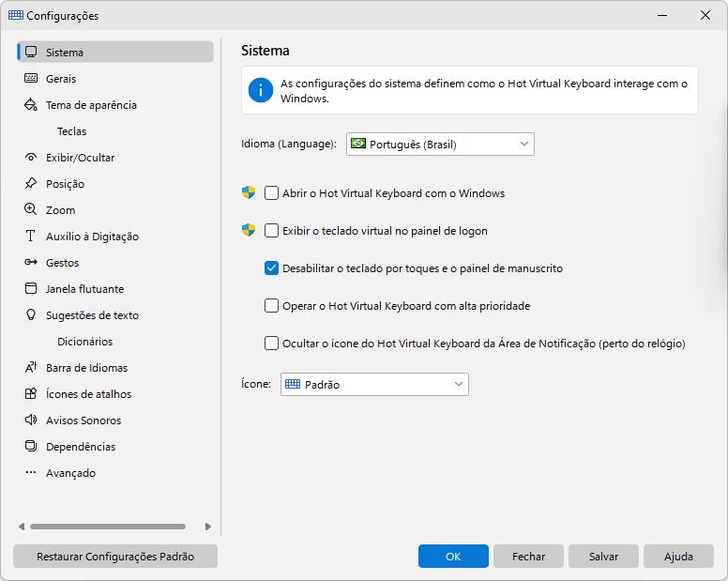Click the Exibir/Ocultar eye icon
The height and width of the screenshot is (581, 728).
tap(31, 157)
